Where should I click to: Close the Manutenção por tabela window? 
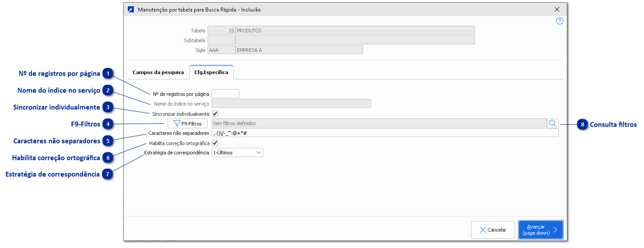(557, 9)
